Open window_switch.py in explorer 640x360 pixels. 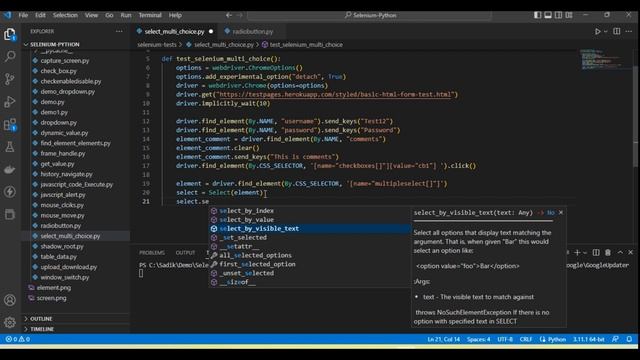[64, 278]
